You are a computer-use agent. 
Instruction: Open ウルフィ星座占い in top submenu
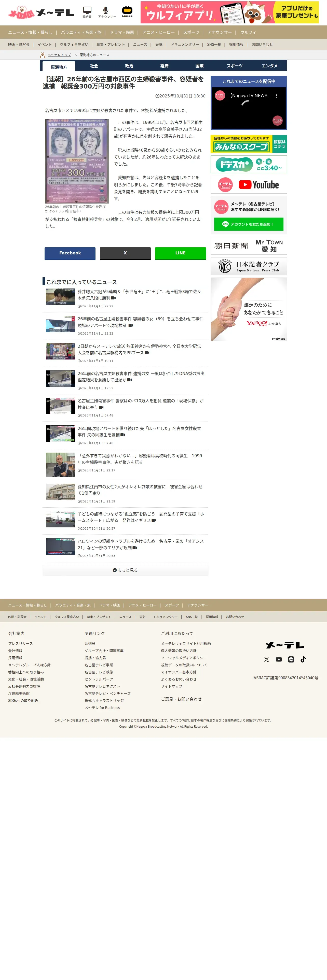point(74,45)
